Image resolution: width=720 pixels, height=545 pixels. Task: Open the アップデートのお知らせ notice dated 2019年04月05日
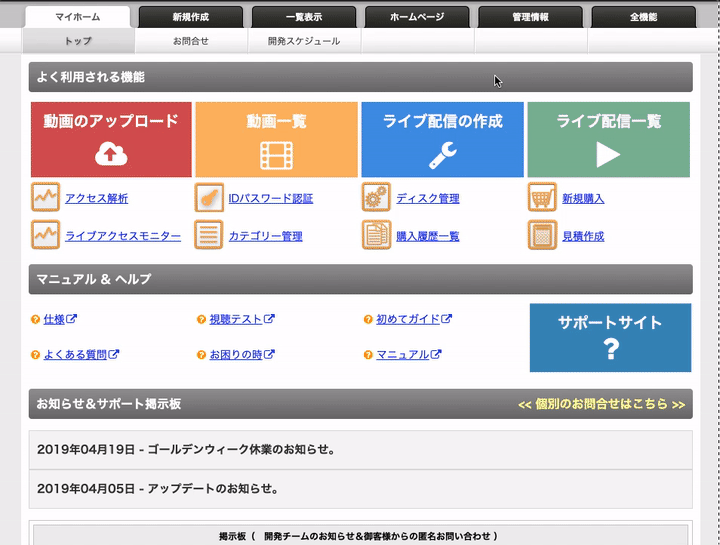pyautogui.click(x=360, y=489)
